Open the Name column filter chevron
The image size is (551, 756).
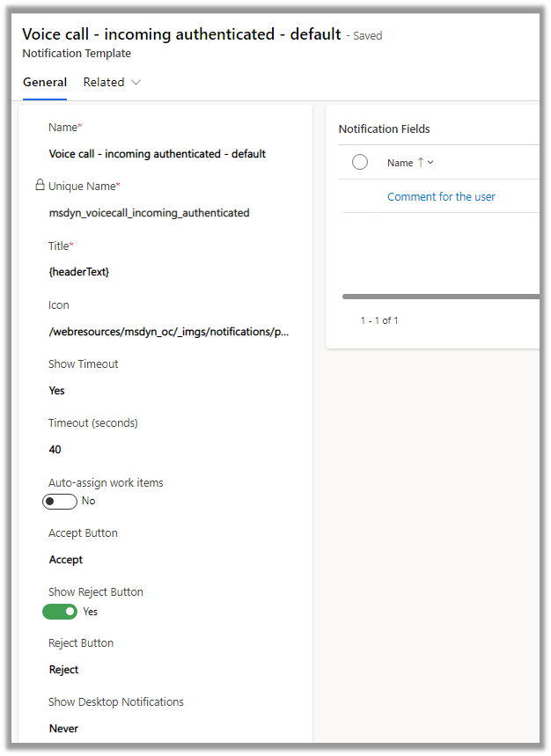(430, 163)
